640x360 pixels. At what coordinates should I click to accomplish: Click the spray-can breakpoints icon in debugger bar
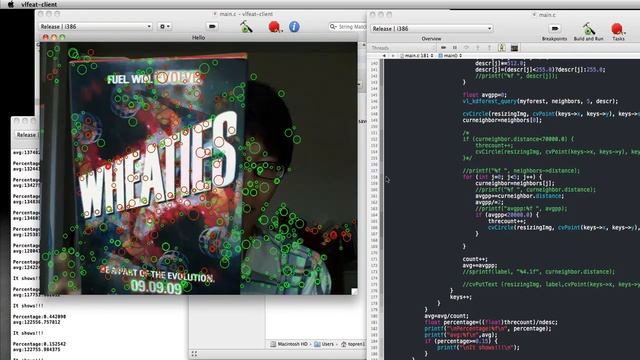[x=502, y=48]
